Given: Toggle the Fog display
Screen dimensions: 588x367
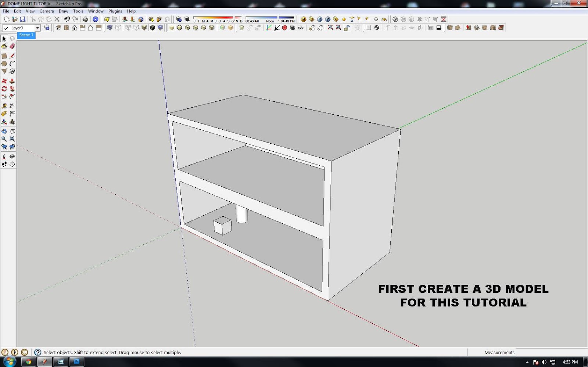Looking at the screenshot, I should 300,28.
